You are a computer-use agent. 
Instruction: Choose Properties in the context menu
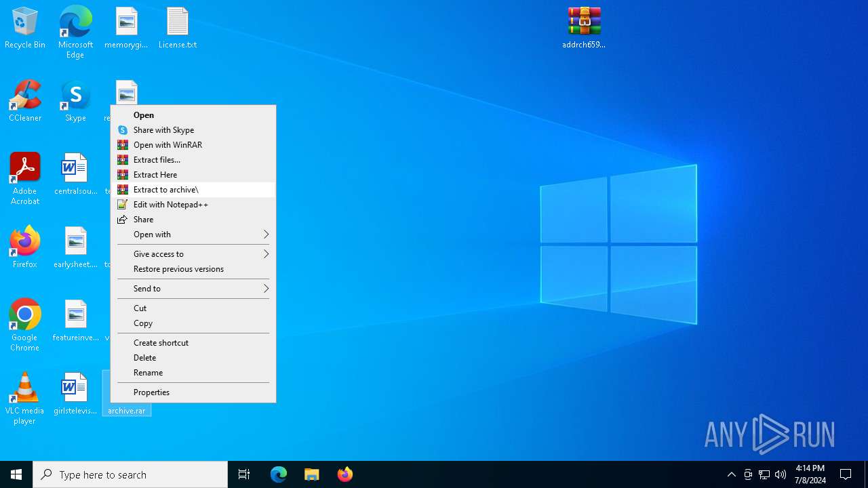click(193, 392)
